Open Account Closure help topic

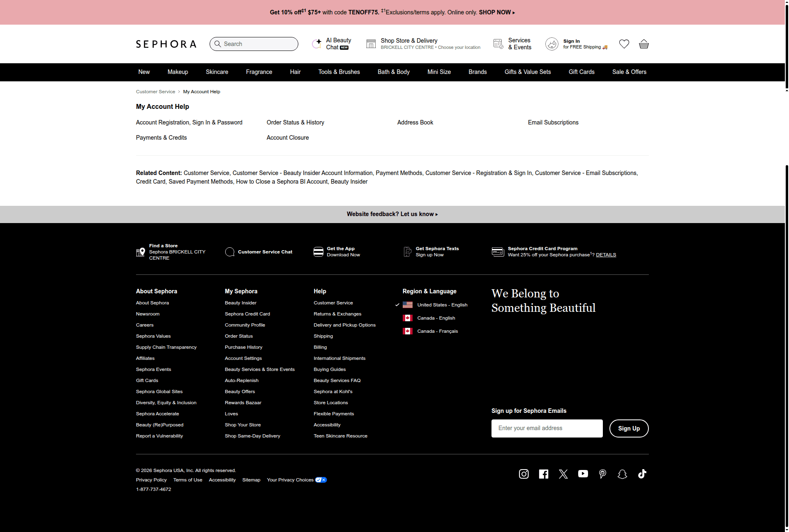[x=288, y=138]
